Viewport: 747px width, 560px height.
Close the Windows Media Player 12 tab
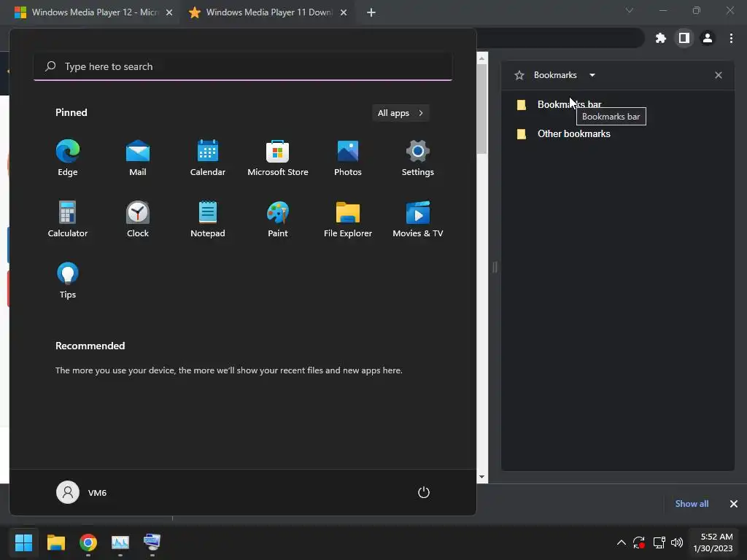point(169,13)
